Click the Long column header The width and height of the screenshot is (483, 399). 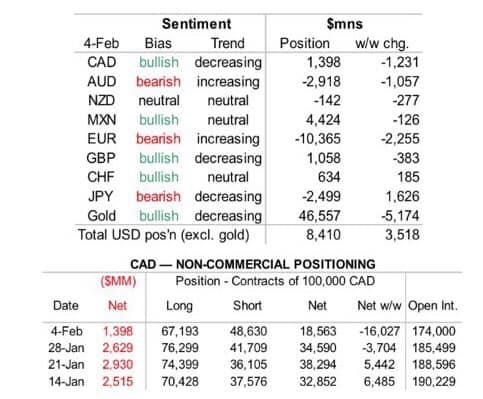[x=179, y=306]
